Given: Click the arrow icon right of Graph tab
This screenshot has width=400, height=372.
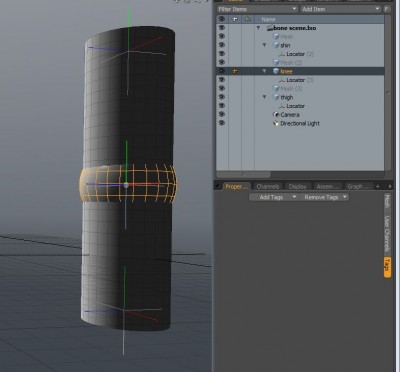Looking at the screenshot, I should 389,186.
